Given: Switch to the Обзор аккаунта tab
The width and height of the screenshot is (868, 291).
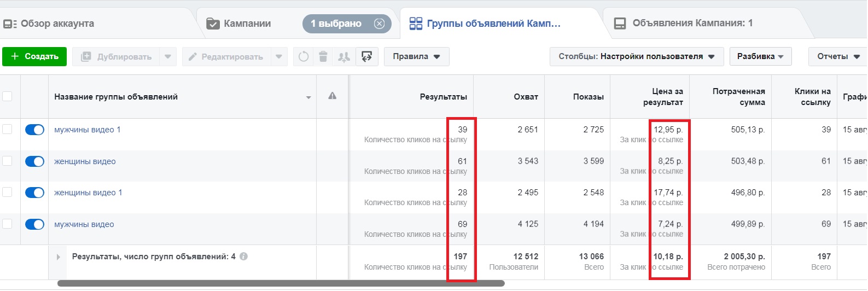Looking at the screenshot, I should tap(49, 24).
